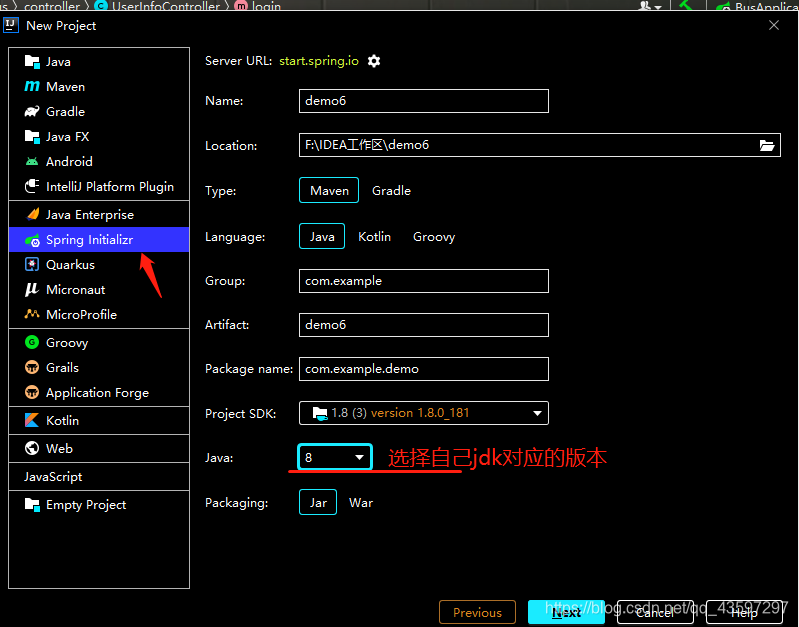Select Jar packaging

pos(318,502)
